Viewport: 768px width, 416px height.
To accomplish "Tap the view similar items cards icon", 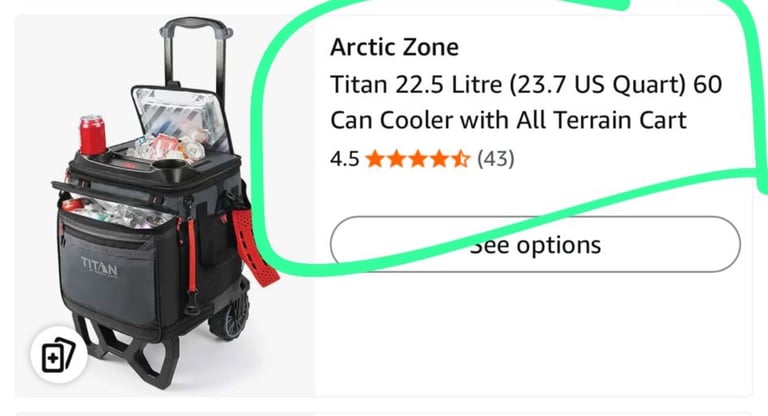I will tap(58, 356).
